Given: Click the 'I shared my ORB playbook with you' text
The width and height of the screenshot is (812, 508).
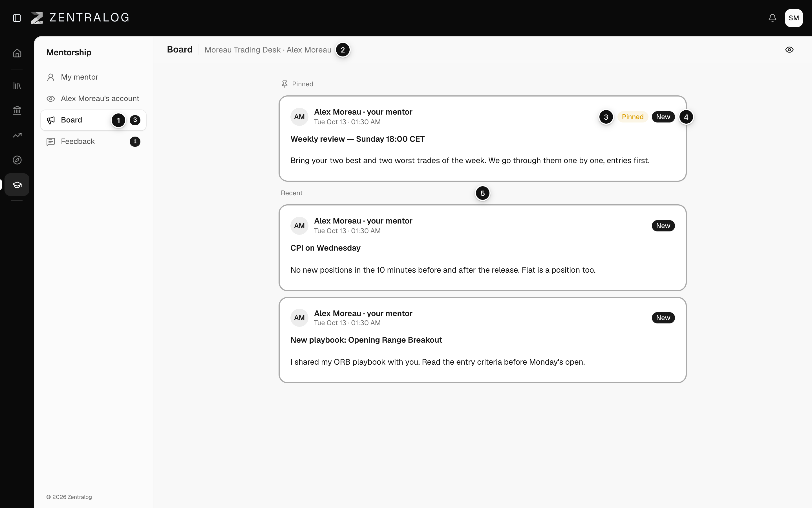Looking at the screenshot, I should tap(438, 362).
